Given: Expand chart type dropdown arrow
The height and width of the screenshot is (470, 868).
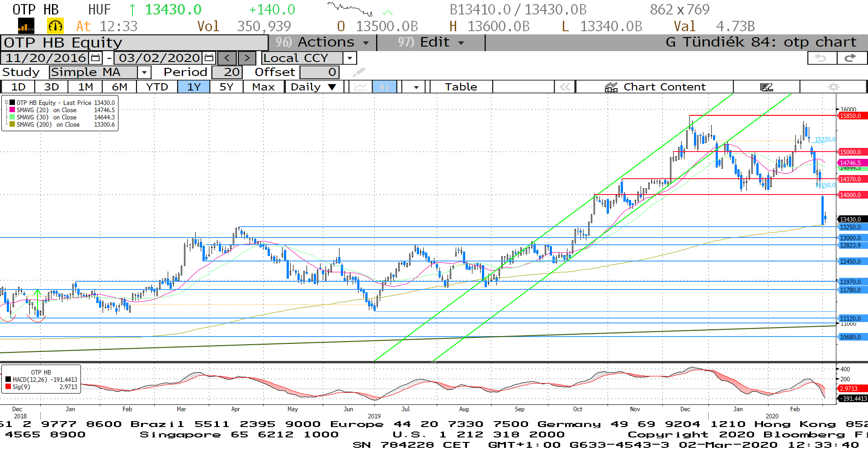Looking at the screenshot, I should [x=416, y=87].
